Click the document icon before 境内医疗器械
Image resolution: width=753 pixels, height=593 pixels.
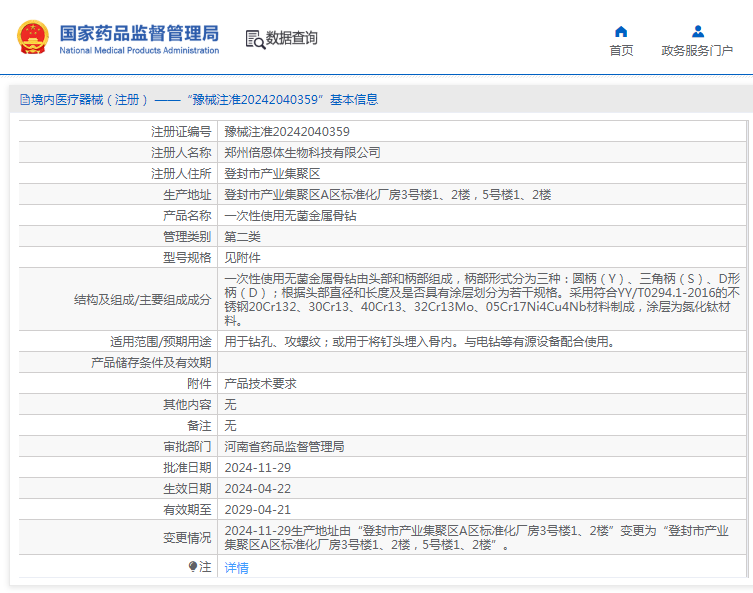pos(24,100)
